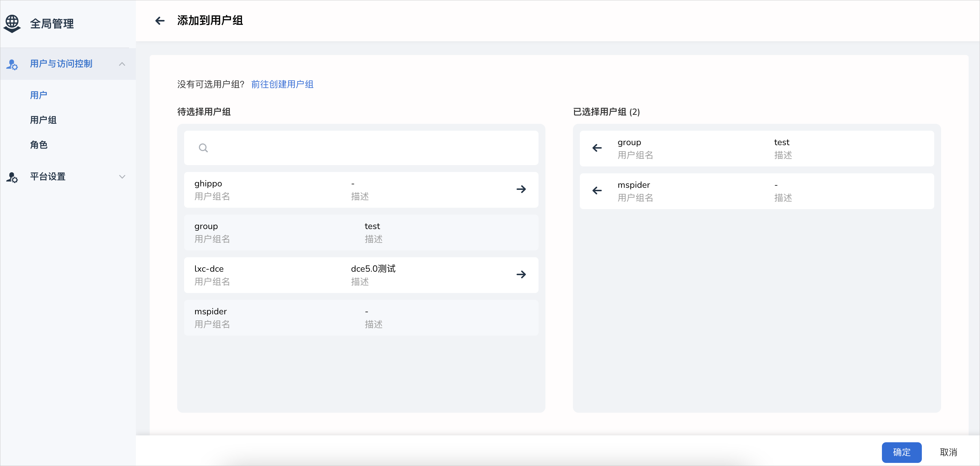This screenshot has height=466, width=980.
Task: Click the ghippo group name
Action: point(208,184)
